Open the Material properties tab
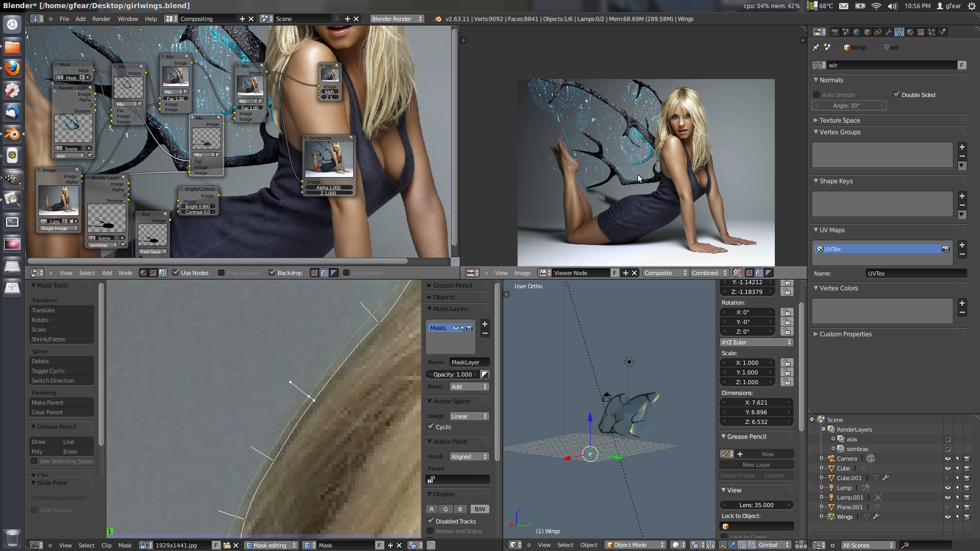Image resolution: width=980 pixels, height=551 pixels. click(910, 32)
